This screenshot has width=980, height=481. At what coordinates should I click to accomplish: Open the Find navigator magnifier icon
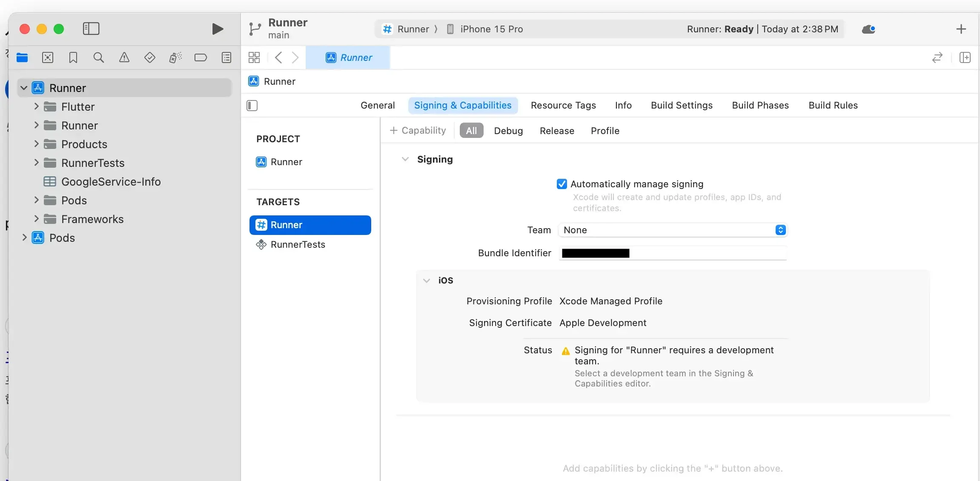point(99,57)
